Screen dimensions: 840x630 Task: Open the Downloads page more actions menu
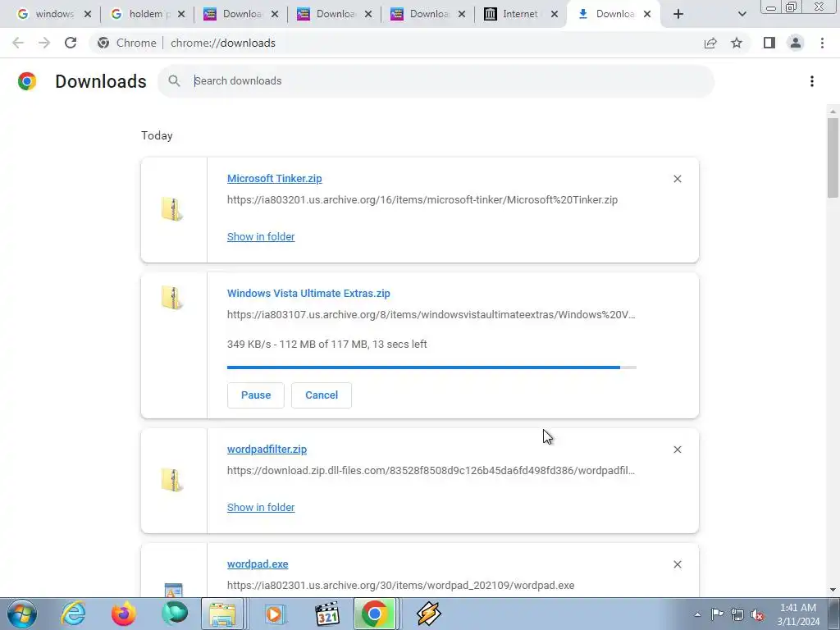[x=811, y=81]
